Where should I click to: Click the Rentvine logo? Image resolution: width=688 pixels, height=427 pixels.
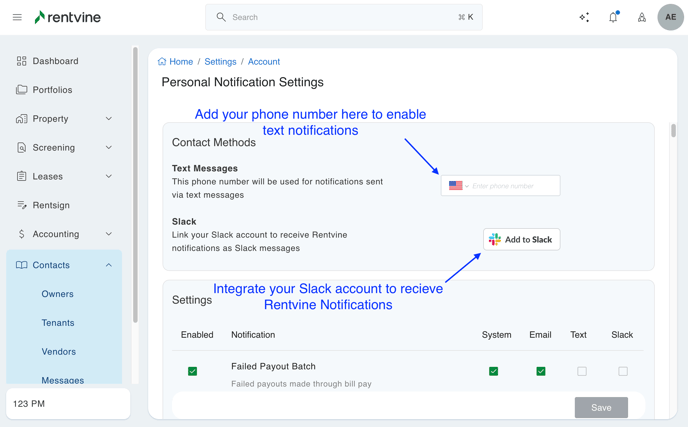click(67, 17)
